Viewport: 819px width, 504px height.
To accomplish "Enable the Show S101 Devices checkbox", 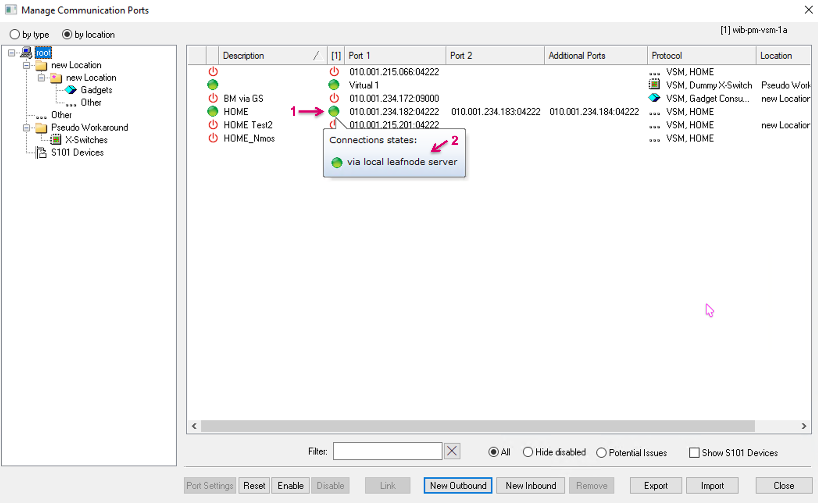I will click(694, 453).
